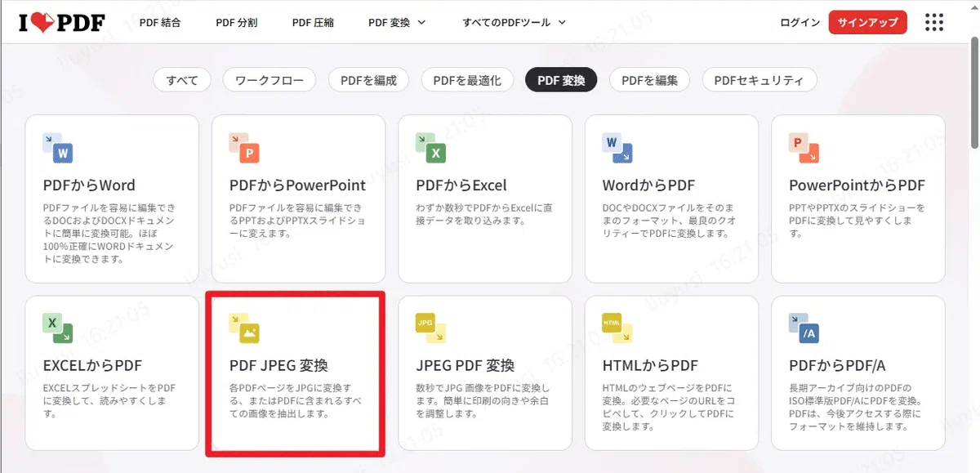Click the PDFからPDF/A tool icon
The height and width of the screenshot is (473, 980).
tap(804, 327)
